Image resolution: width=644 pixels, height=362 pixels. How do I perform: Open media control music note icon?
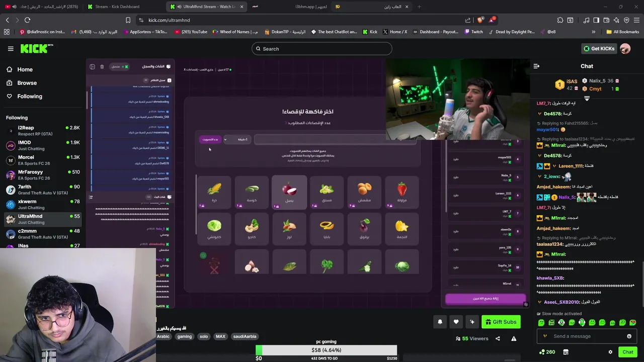tap(586, 20)
